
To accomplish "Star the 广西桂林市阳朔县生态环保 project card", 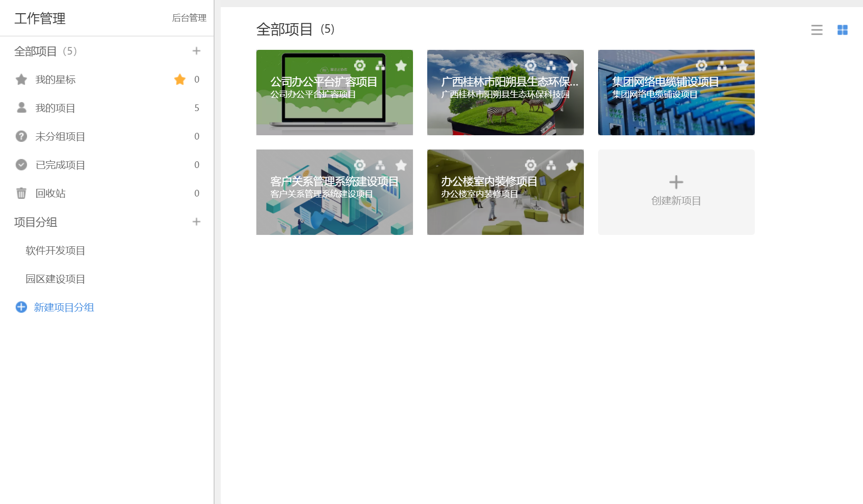I will [572, 65].
